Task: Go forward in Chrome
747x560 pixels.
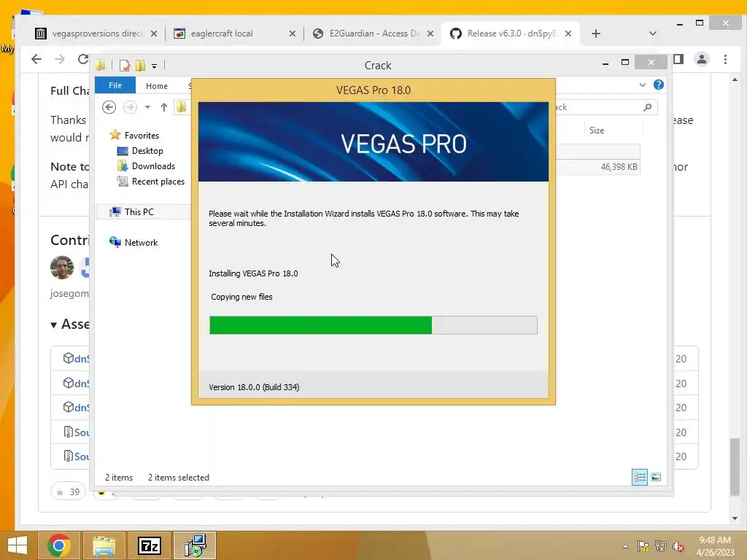Action: click(x=60, y=59)
